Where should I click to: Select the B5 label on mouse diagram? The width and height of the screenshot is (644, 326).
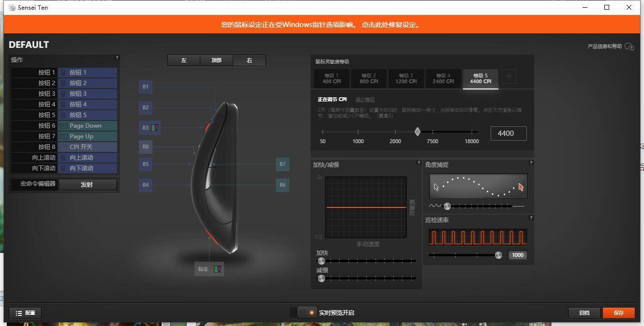pos(146,164)
